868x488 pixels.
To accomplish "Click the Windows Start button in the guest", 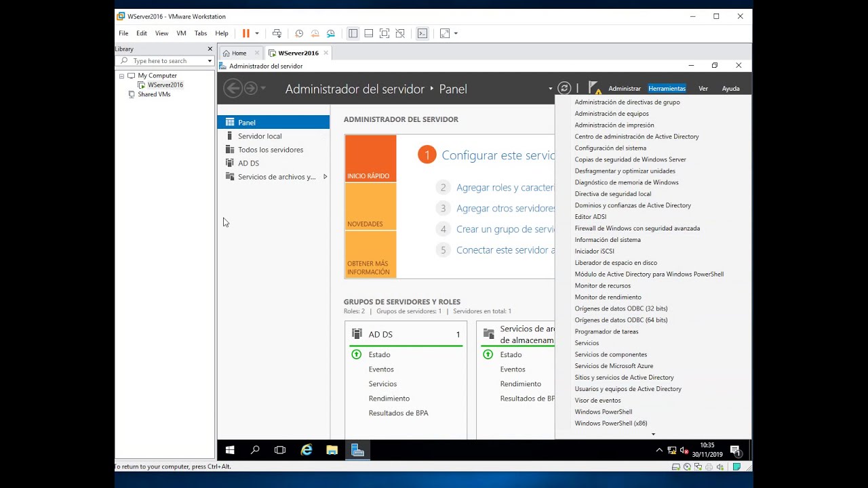I will click(230, 450).
